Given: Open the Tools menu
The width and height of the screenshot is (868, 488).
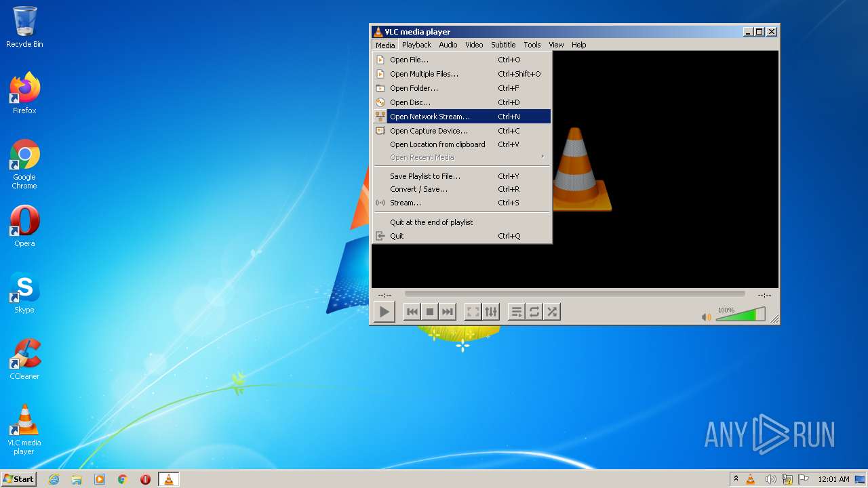Looking at the screenshot, I should 532,45.
